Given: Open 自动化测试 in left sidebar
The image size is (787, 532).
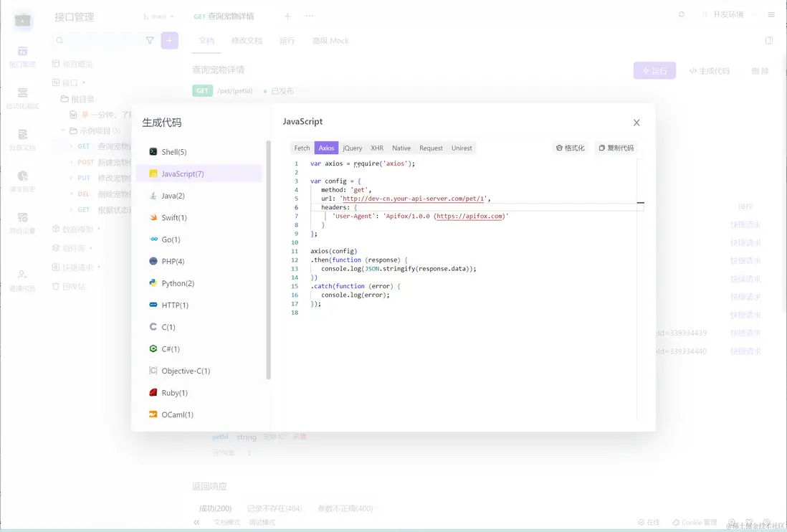Looking at the screenshot, I should click(23, 98).
